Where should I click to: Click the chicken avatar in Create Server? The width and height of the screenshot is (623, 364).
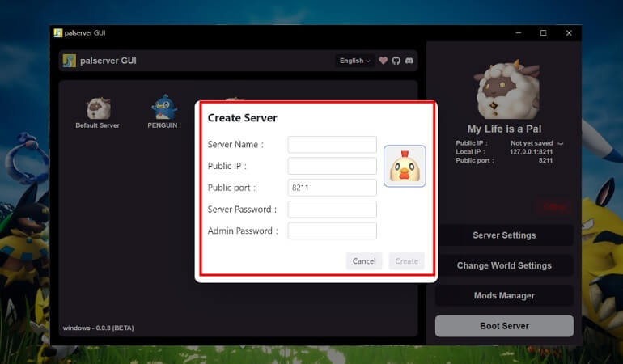point(405,166)
